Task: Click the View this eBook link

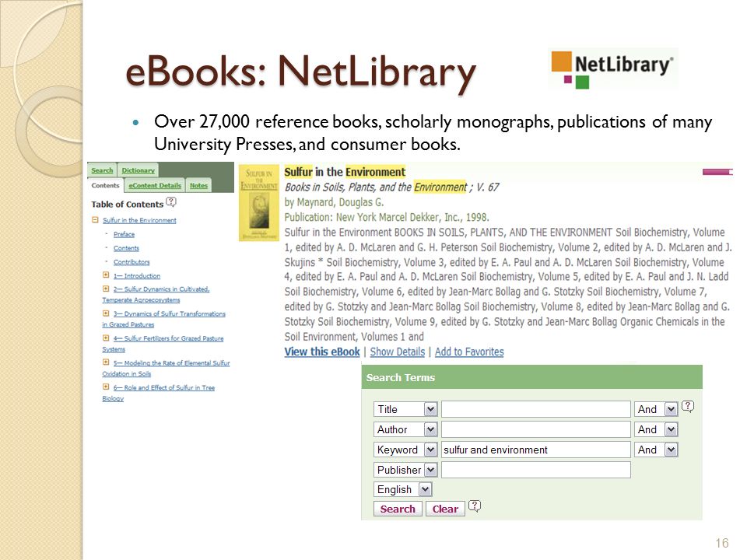Action: click(322, 352)
